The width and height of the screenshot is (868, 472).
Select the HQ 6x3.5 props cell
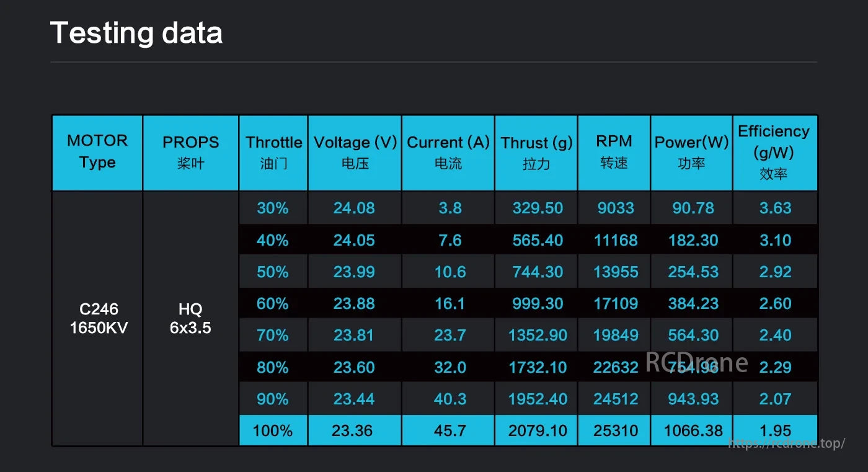tap(190, 318)
